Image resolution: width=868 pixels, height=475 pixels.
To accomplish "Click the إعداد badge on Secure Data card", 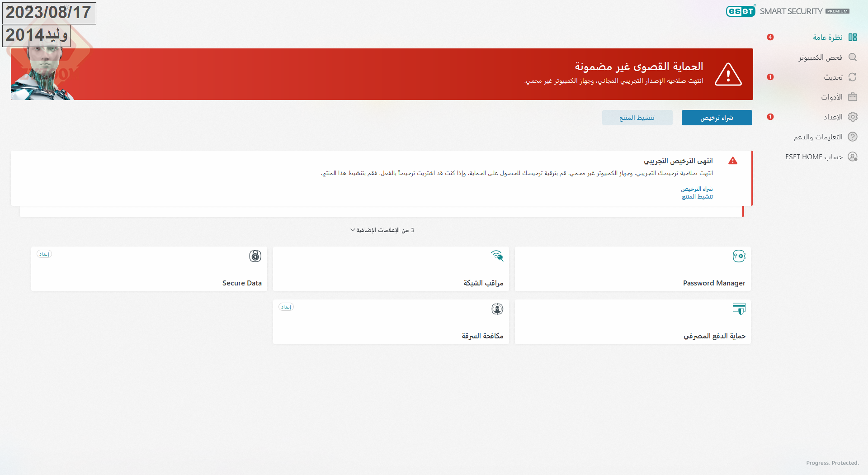I will click(x=44, y=254).
